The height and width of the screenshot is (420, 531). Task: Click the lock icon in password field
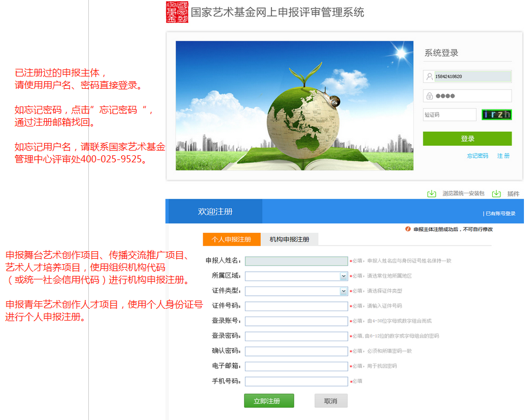pyautogui.click(x=429, y=96)
